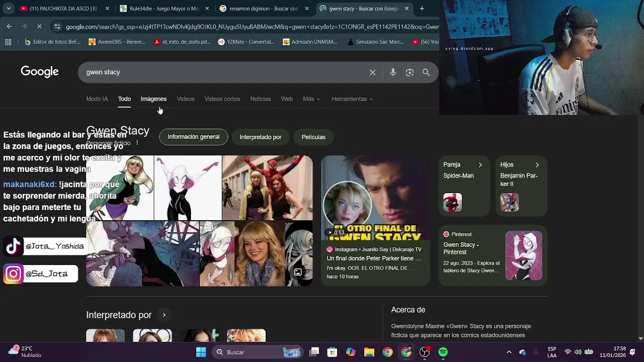Open Copilot from taskbar

351,352
